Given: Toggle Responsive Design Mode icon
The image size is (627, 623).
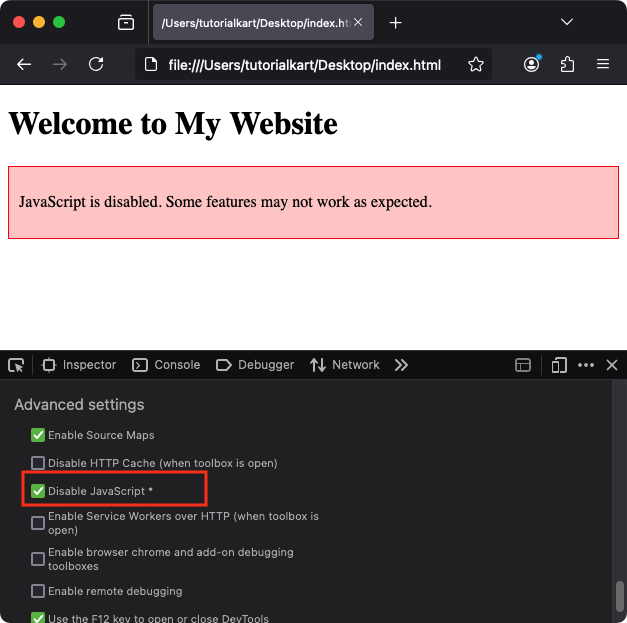Looking at the screenshot, I should [559, 365].
